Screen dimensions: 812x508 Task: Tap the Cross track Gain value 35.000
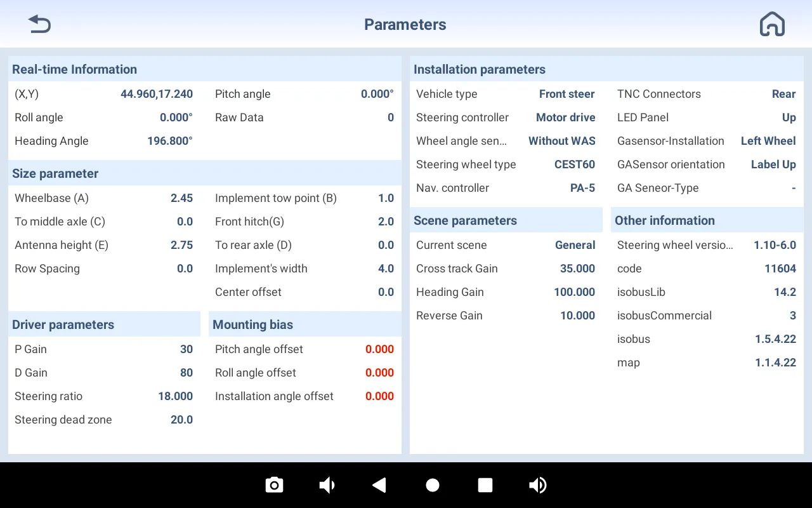tap(577, 269)
